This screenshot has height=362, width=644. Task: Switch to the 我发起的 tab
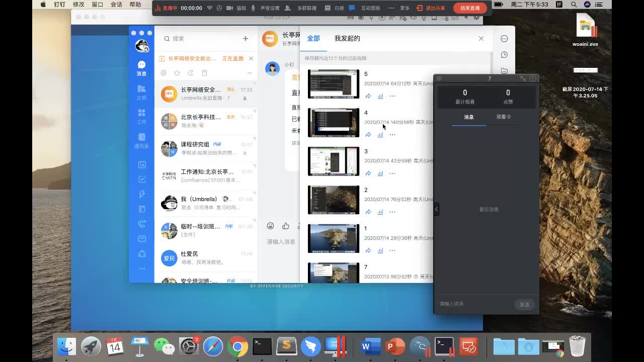[347, 38]
